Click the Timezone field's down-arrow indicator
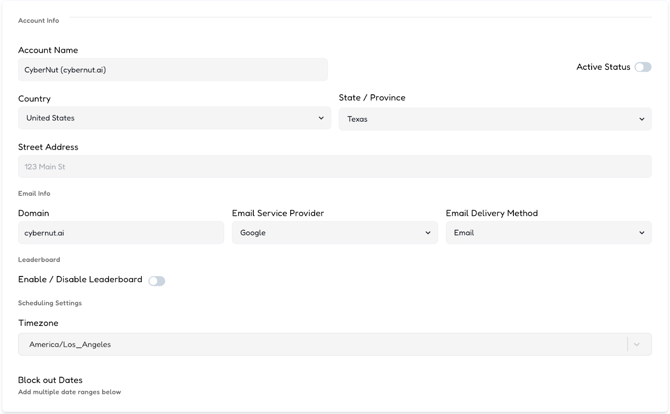 coord(637,344)
